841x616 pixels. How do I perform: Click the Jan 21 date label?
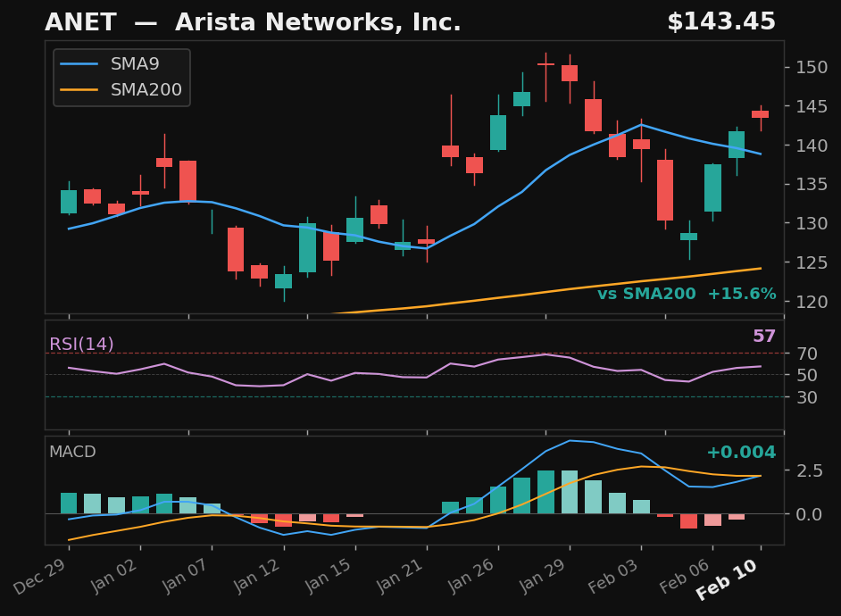tap(400, 576)
